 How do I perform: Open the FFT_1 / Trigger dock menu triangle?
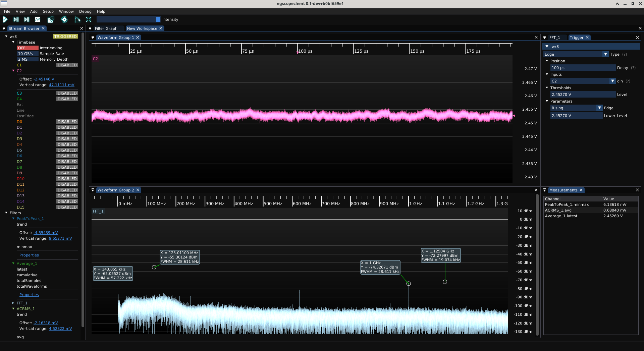tap(545, 38)
